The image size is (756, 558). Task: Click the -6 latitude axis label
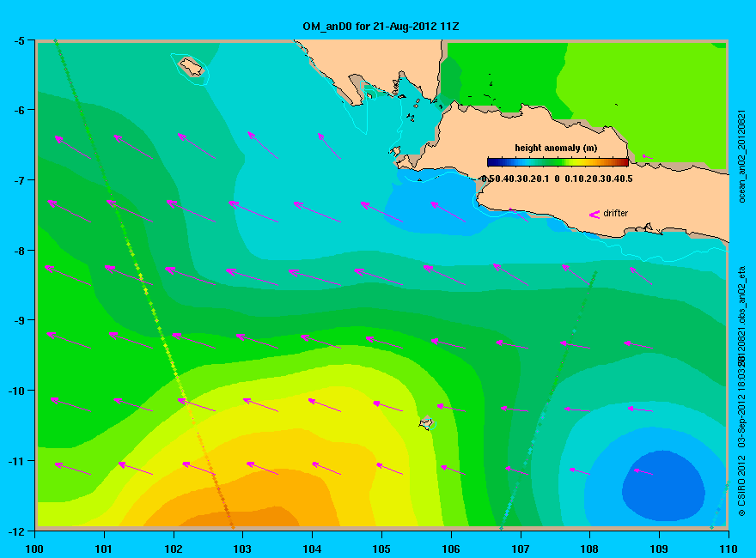coord(19,110)
